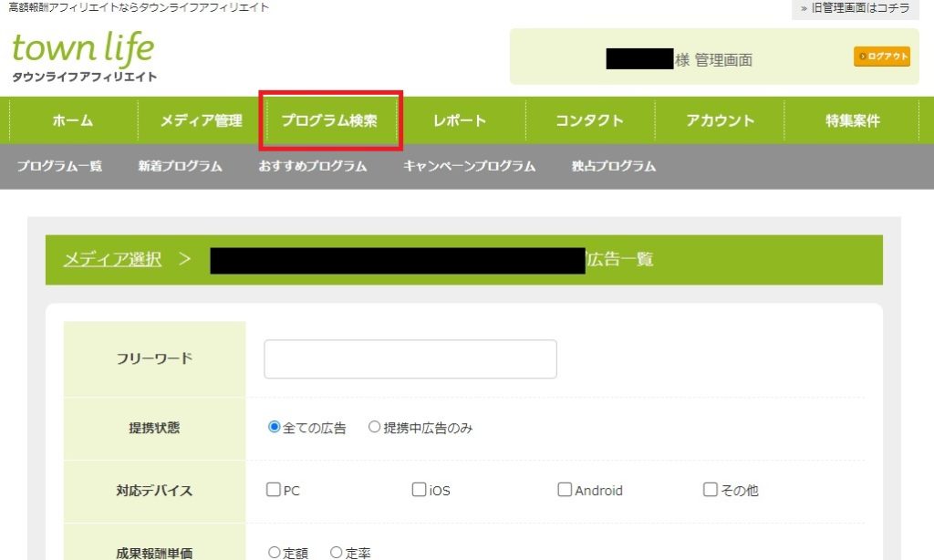Viewport: 934px width, 560px height.
Task: Select the 定額 radio button
Action: pyautogui.click(x=274, y=553)
